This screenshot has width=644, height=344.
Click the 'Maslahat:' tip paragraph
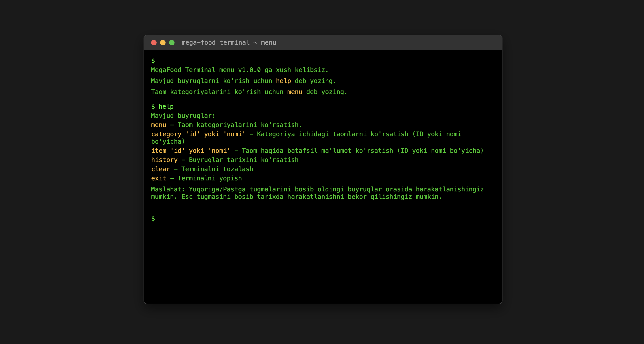pos(317,193)
